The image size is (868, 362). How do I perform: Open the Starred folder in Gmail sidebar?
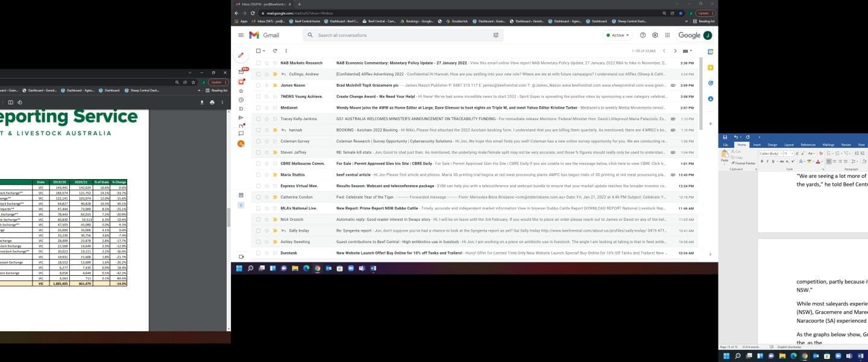(x=241, y=91)
